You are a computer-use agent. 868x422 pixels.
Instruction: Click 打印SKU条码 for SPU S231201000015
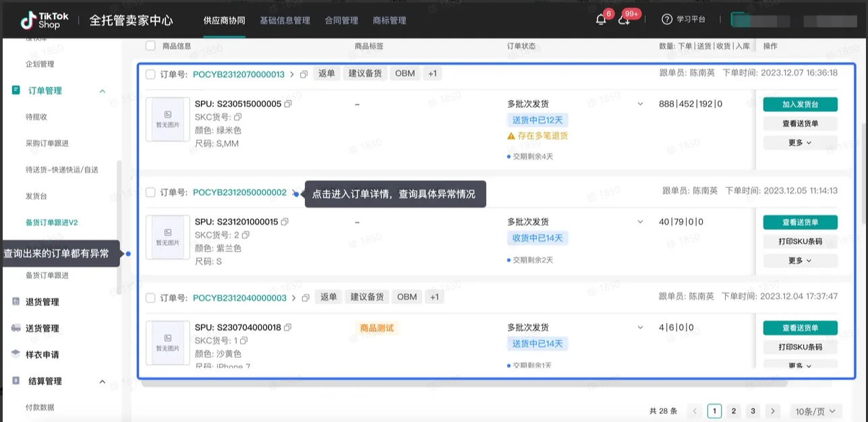coord(800,241)
